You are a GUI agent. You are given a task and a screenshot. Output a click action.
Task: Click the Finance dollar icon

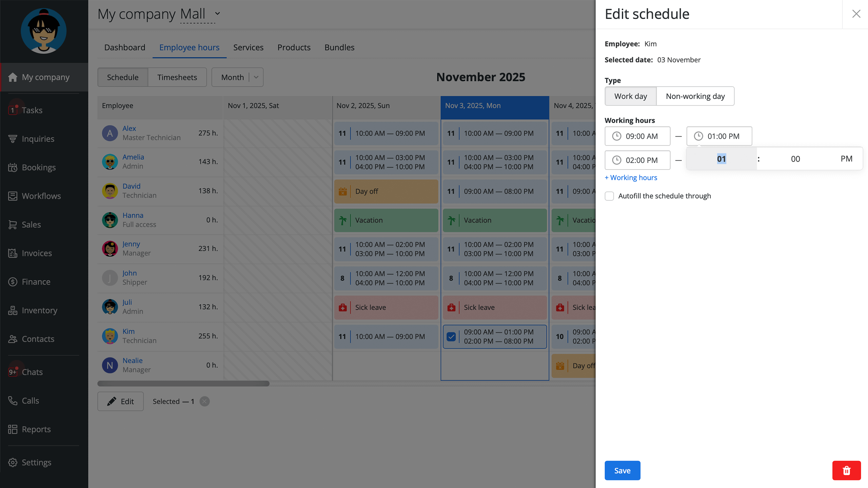click(13, 282)
